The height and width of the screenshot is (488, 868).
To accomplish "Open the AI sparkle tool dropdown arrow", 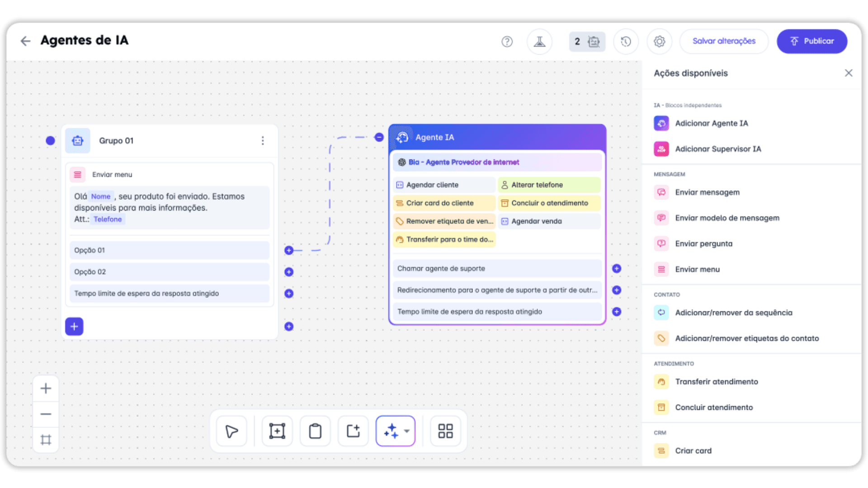I will (407, 431).
